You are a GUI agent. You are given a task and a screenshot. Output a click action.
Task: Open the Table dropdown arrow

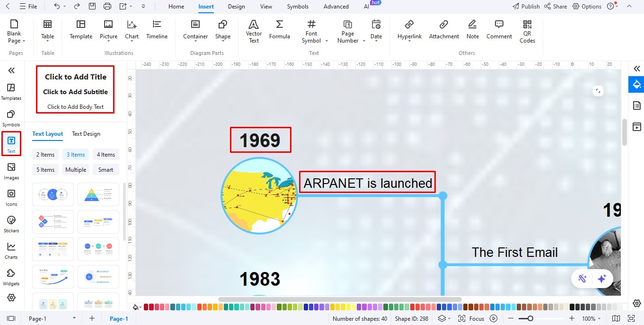47,41
